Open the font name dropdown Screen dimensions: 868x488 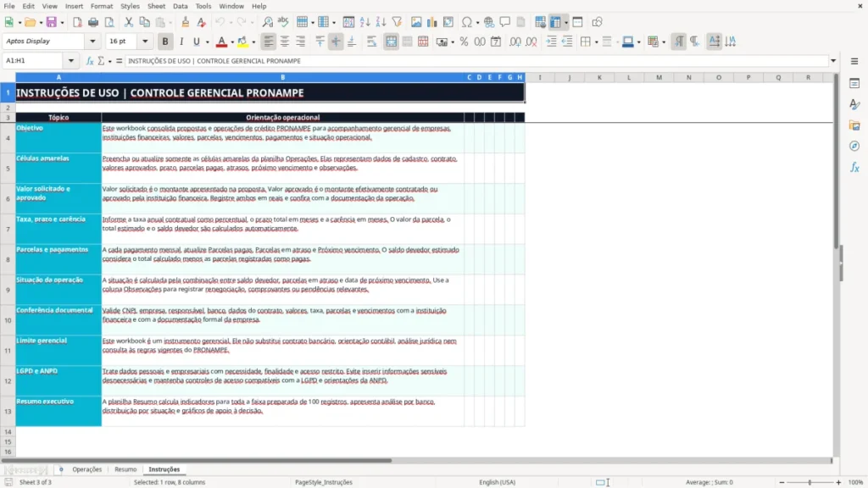click(92, 41)
